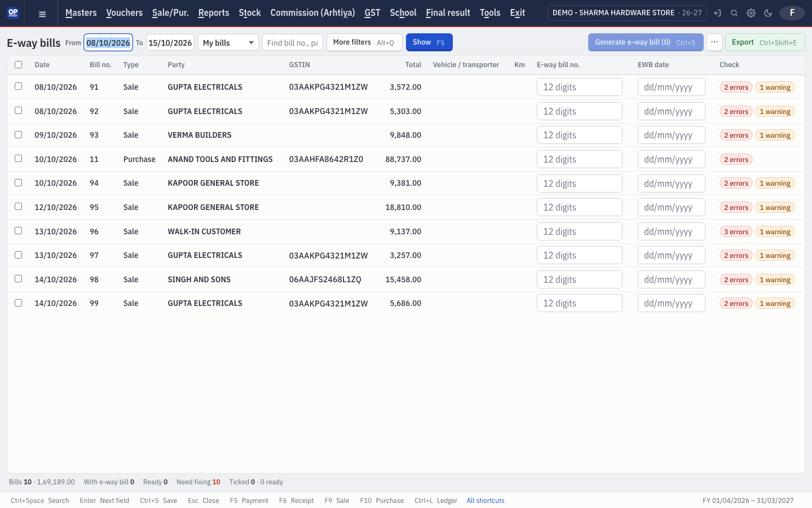The height and width of the screenshot is (508, 812).
Task: Click the 3 errors badge on bill 96
Action: click(x=736, y=232)
